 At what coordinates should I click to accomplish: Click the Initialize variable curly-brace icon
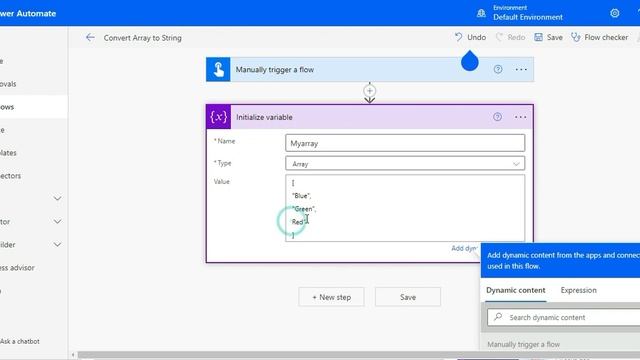point(218,117)
